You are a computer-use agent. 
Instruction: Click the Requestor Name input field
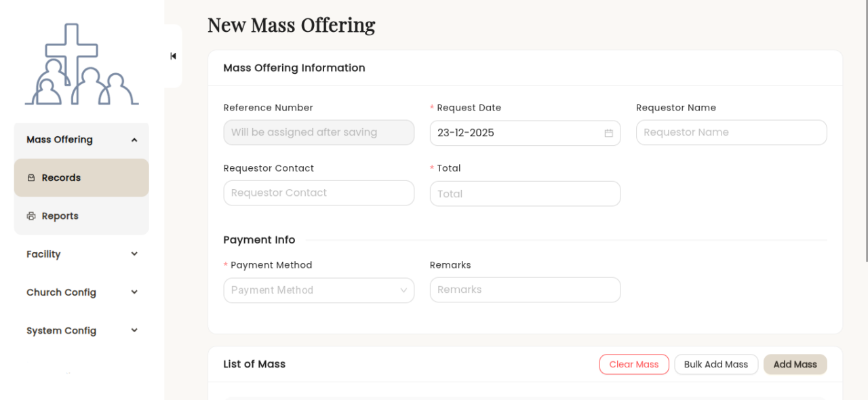tap(731, 133)
